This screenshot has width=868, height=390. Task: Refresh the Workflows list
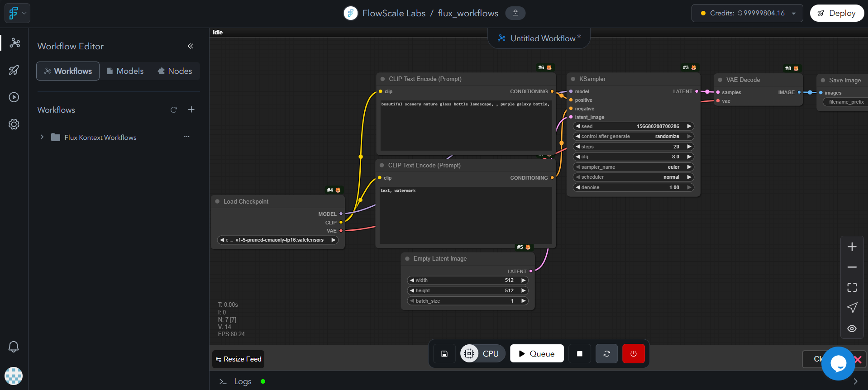pos(174,110)
